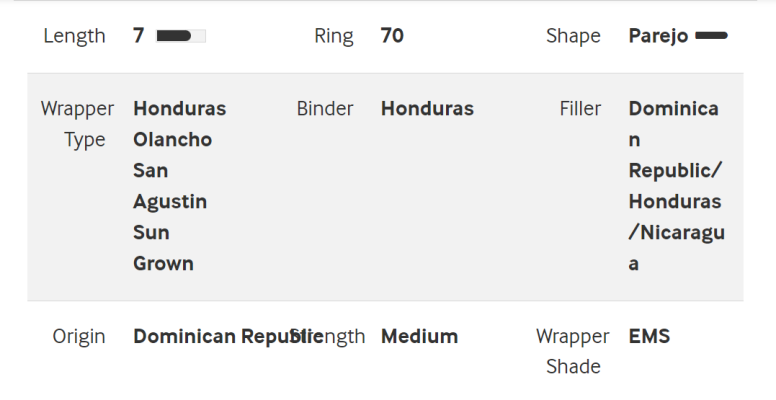Viewport: 776px width, 400px height.
Task: Click the Length label
Action: [74, 36]
